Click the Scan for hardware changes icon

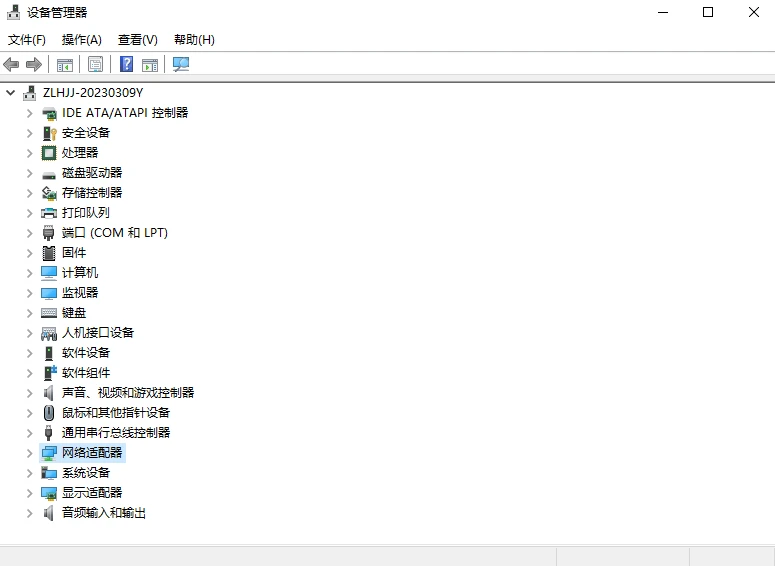pyautogui.click(x=181, y=64)
